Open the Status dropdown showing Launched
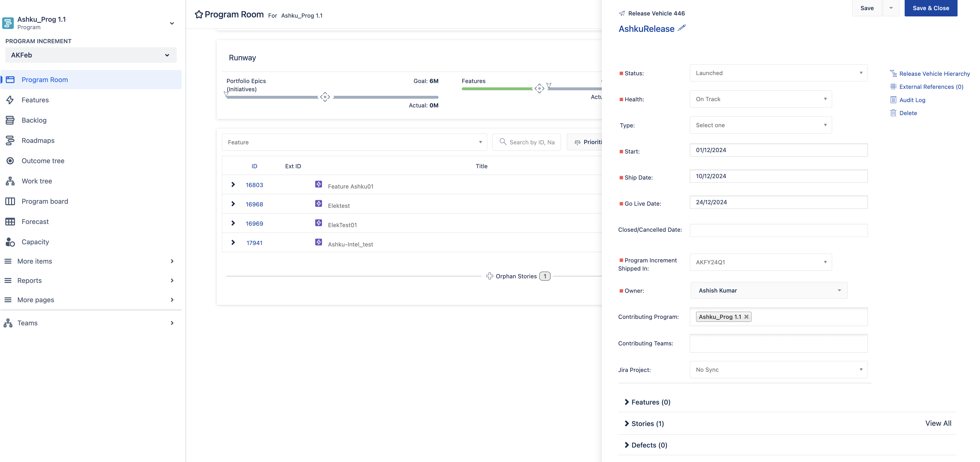980x462 pixels. (778, 73)
